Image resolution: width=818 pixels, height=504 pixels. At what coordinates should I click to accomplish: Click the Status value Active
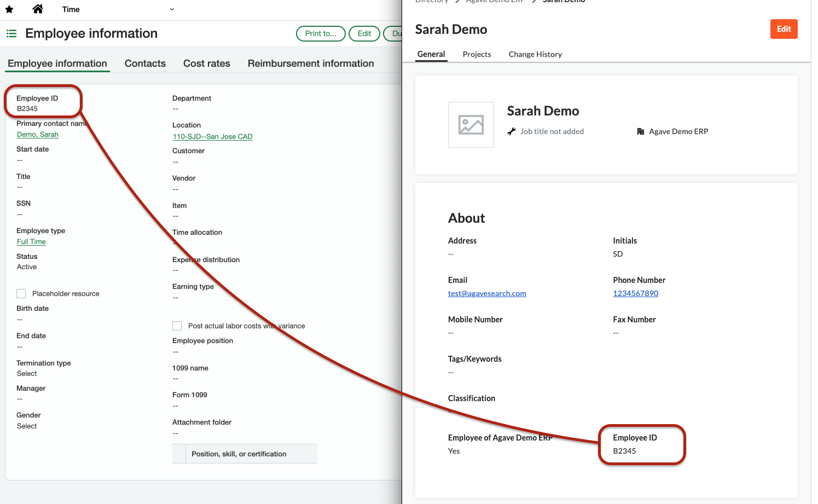pyautogui.click(x=27, y=267)
